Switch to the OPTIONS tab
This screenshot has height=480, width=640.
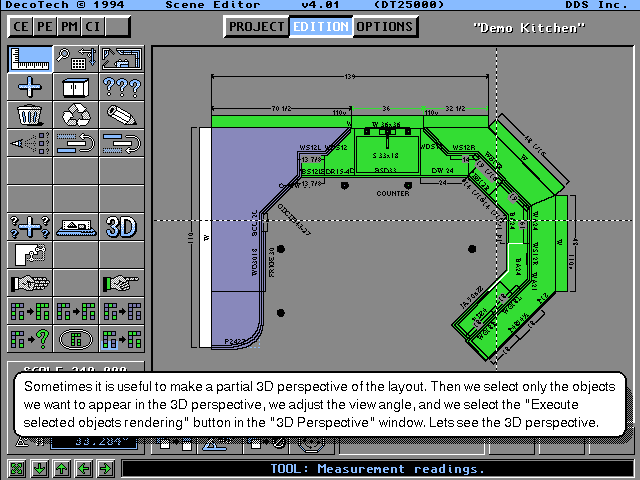384,27
